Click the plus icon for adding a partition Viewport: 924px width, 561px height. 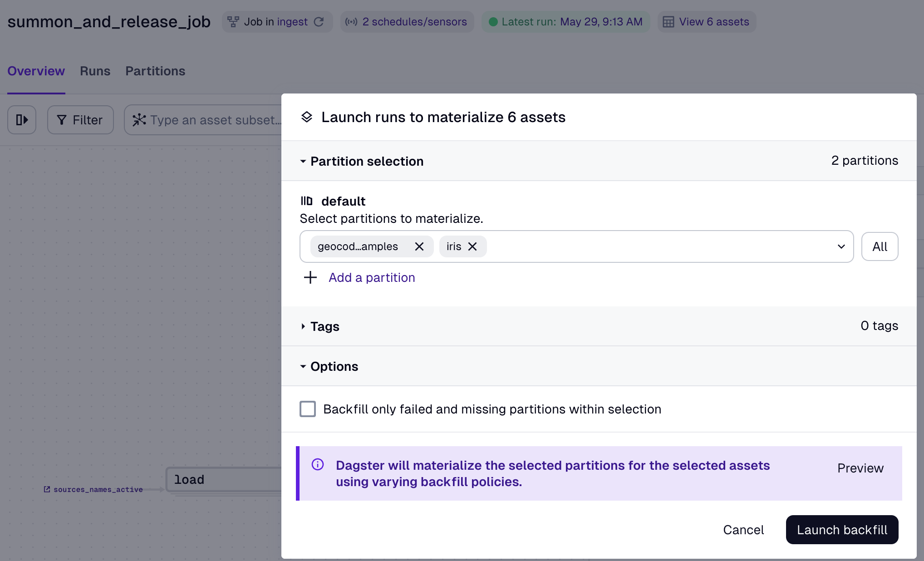click(310, 277)
